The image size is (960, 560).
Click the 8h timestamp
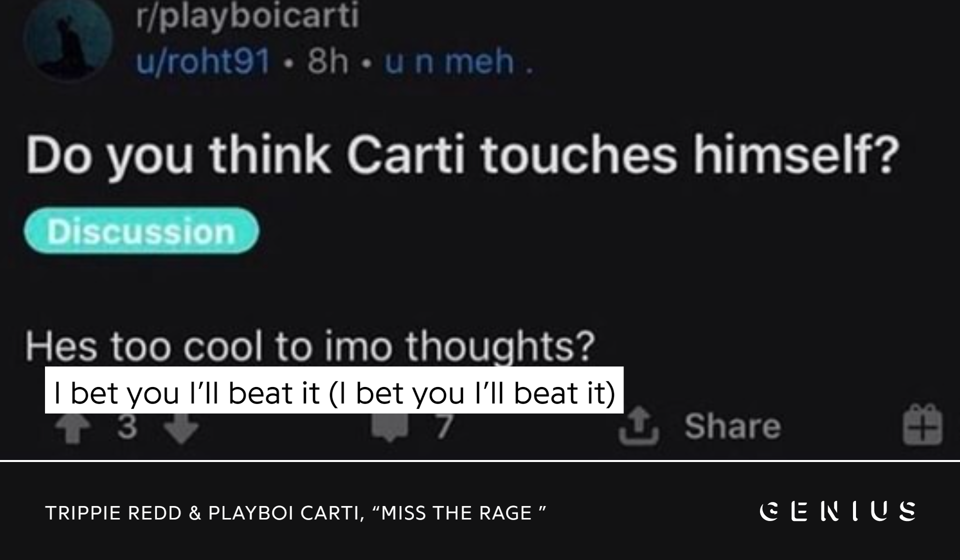[327, 61]
